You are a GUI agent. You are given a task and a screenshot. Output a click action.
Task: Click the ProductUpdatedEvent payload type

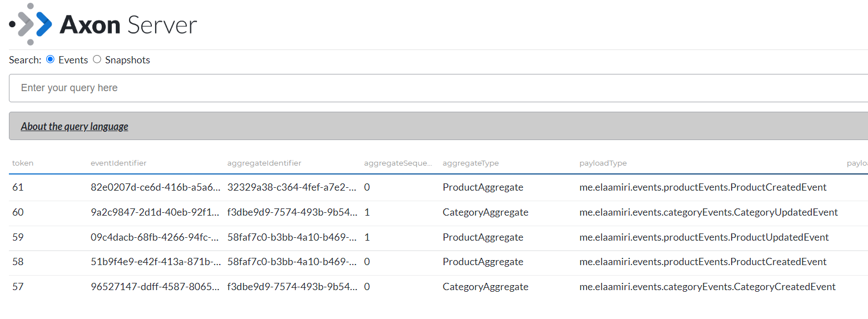pos(704,237)
